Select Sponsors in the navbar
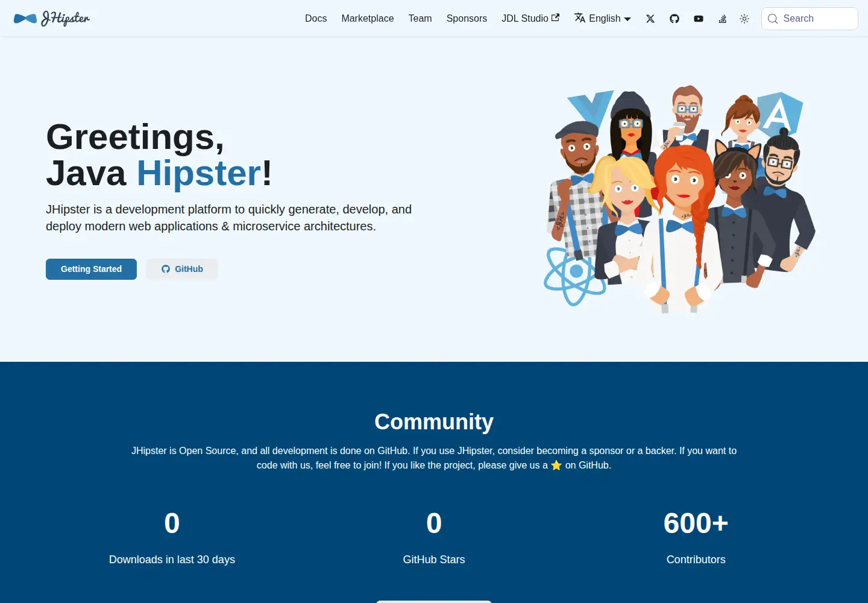This screenshot has width=868, height=603. (467, 19)
